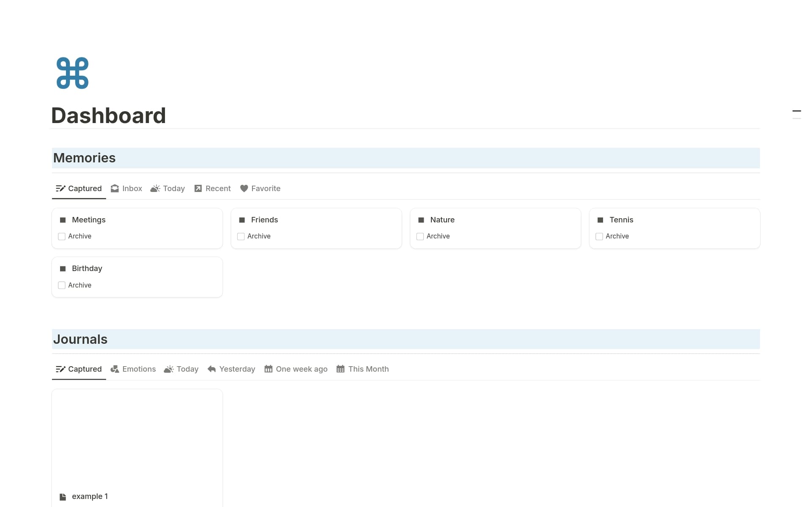
Task: Open the example 1 journal entry
Action: 90,496
